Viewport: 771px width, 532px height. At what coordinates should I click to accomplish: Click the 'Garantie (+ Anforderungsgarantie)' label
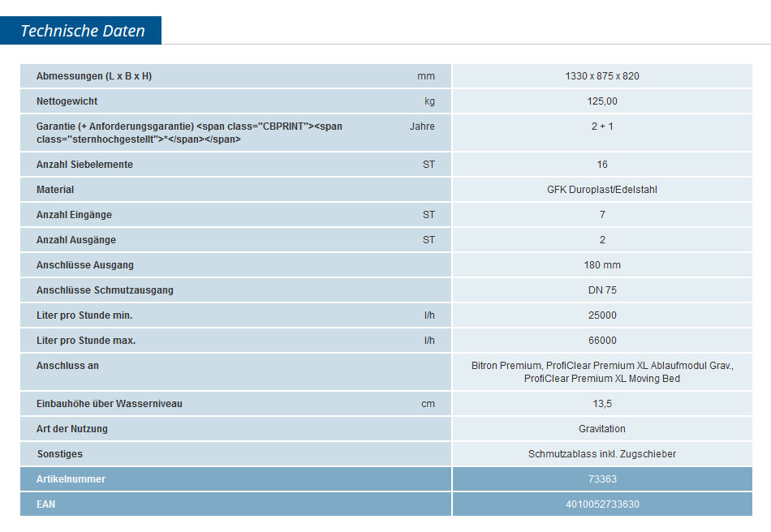pyautogui.click(x=189, y=133)
